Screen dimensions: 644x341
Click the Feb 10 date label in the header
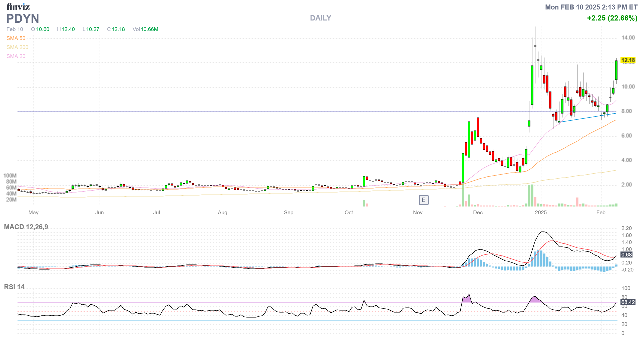(x=15, y=29)
